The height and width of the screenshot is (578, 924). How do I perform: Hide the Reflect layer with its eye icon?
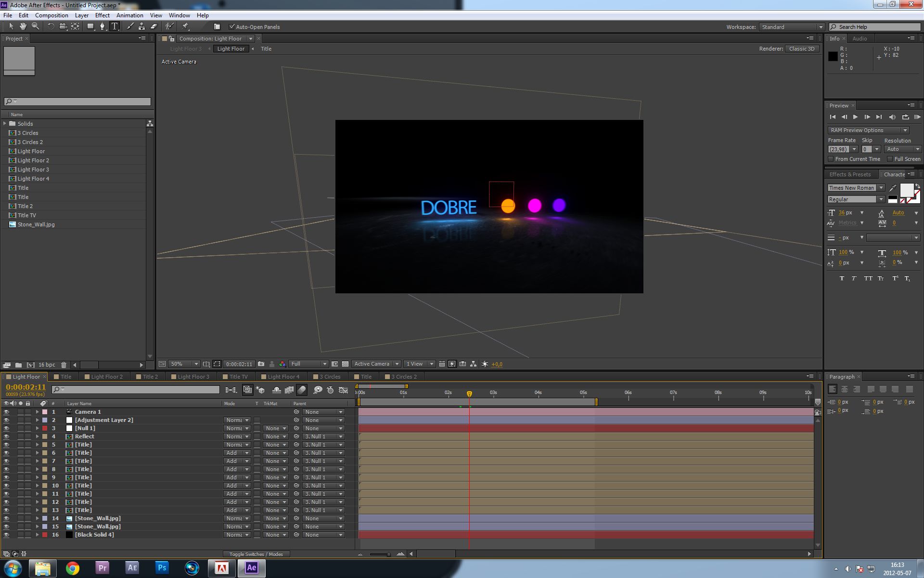point(6,436)
